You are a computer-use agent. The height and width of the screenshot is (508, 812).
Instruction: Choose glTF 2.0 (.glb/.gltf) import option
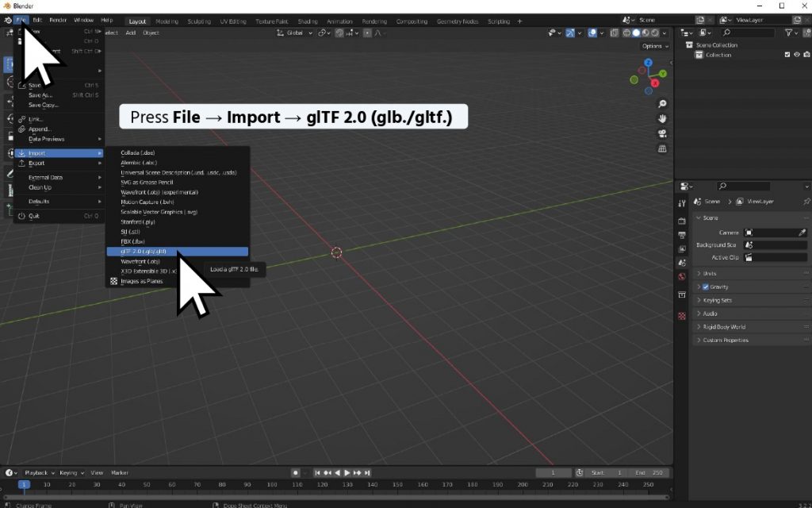click(177, 252)
